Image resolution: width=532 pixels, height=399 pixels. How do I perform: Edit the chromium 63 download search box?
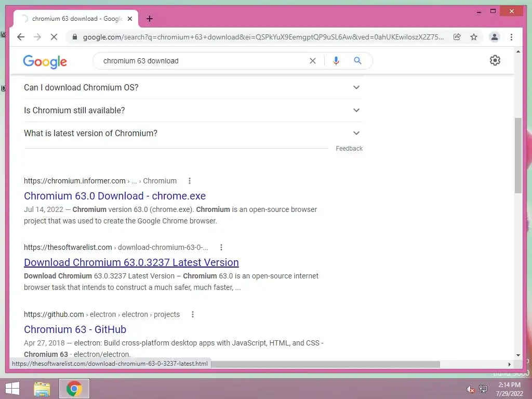[x=204, y=61]
